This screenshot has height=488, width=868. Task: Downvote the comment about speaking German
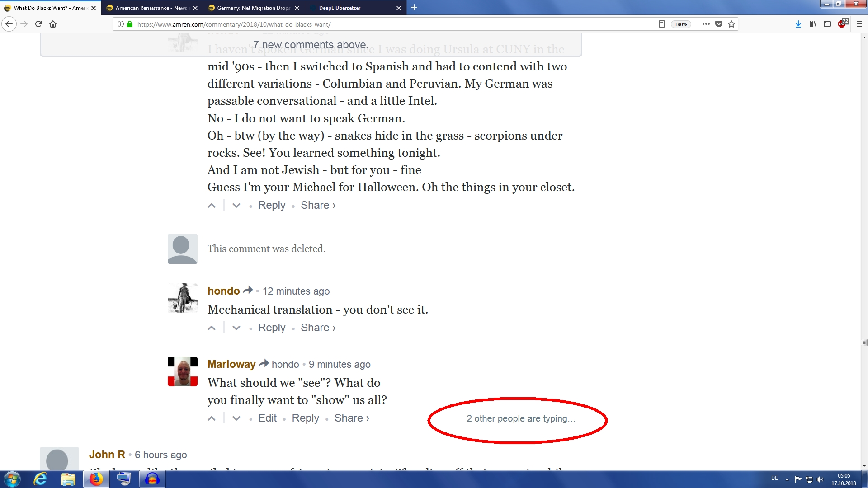coord(236,206)
